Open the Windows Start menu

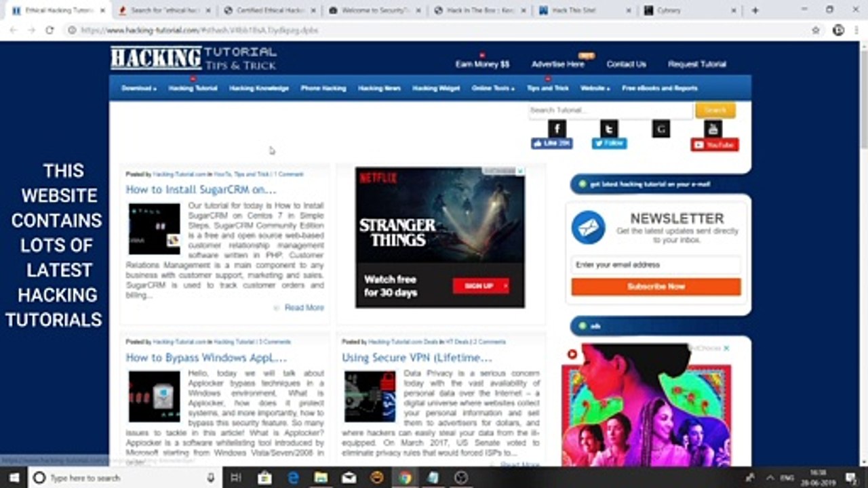point(14,478)
